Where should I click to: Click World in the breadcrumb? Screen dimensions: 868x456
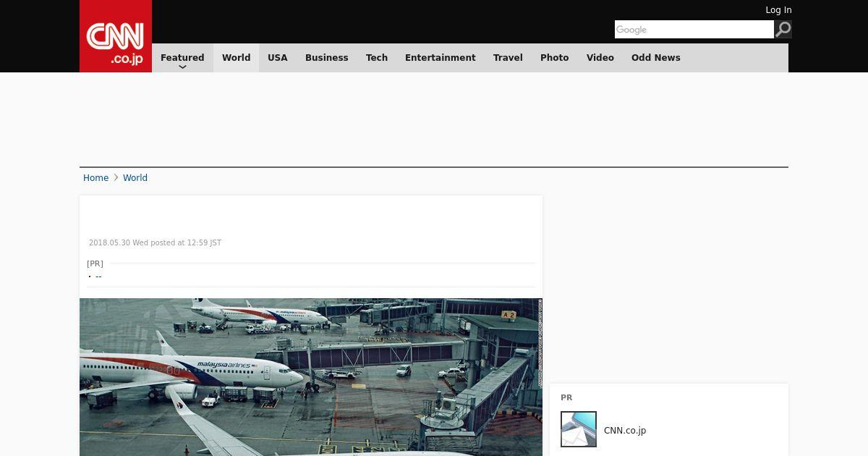coord(135,178)
